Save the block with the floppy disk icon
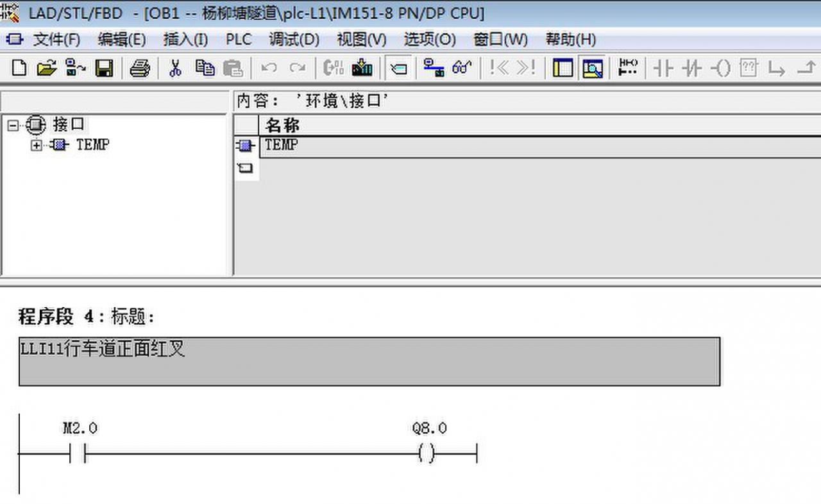The width and height of the screenshot is (821, 504). point(104,69)
